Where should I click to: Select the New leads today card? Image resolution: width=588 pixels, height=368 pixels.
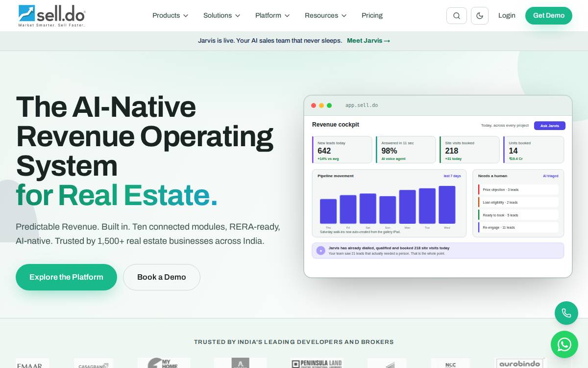(x=342, y=150)
